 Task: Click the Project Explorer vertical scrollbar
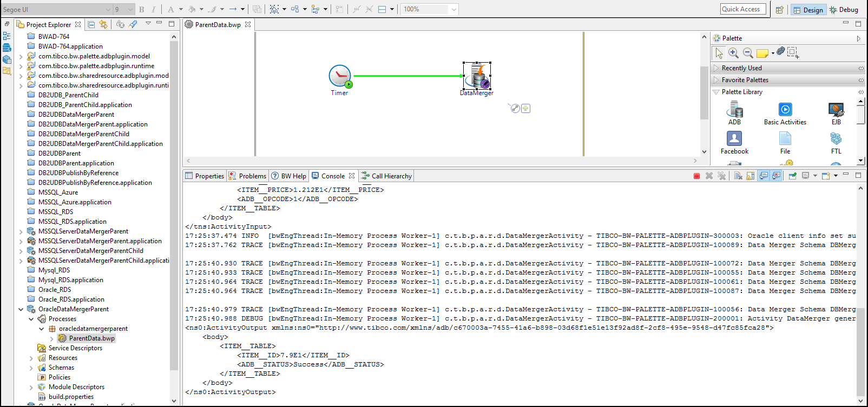174,205
